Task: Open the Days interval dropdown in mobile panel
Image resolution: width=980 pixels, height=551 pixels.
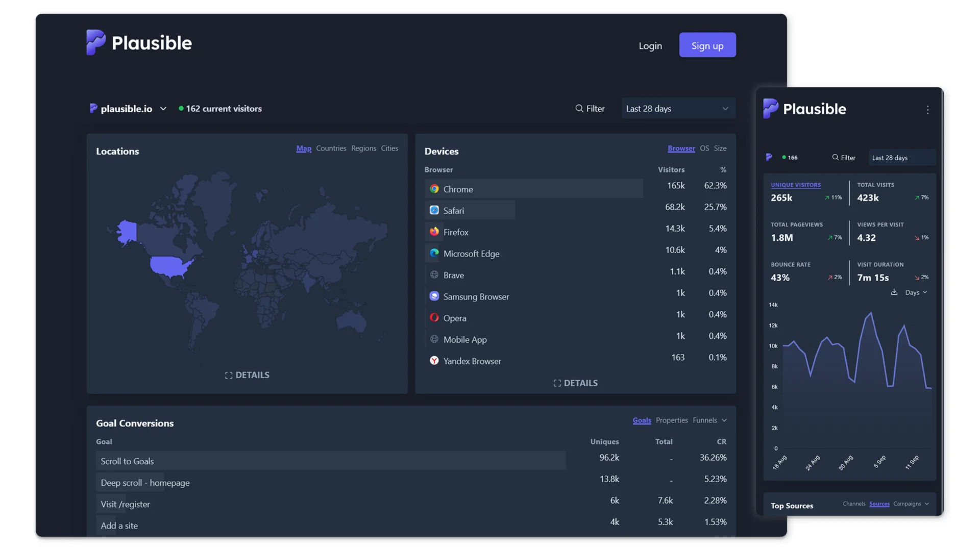Action: coord(916,292)
